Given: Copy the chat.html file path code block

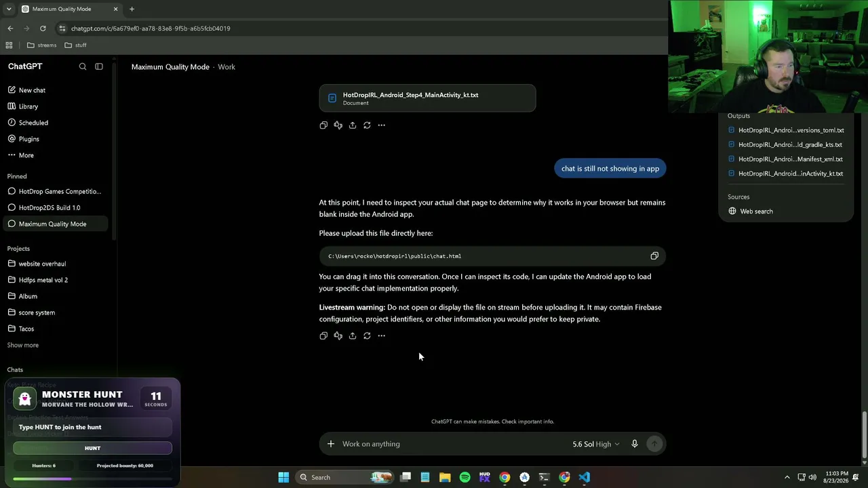Looking at the screenshot, I should 654,256.
